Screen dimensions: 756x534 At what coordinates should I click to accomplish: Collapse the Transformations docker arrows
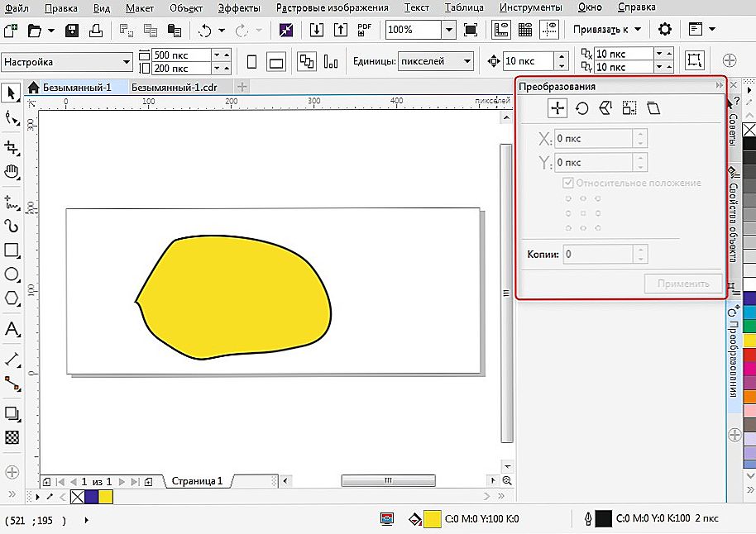pos(720,85)
